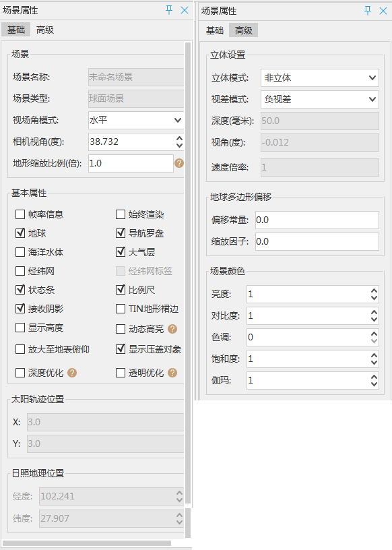Click help icon beside 深度优化
The image size is (392, 550).
[72, 373]
